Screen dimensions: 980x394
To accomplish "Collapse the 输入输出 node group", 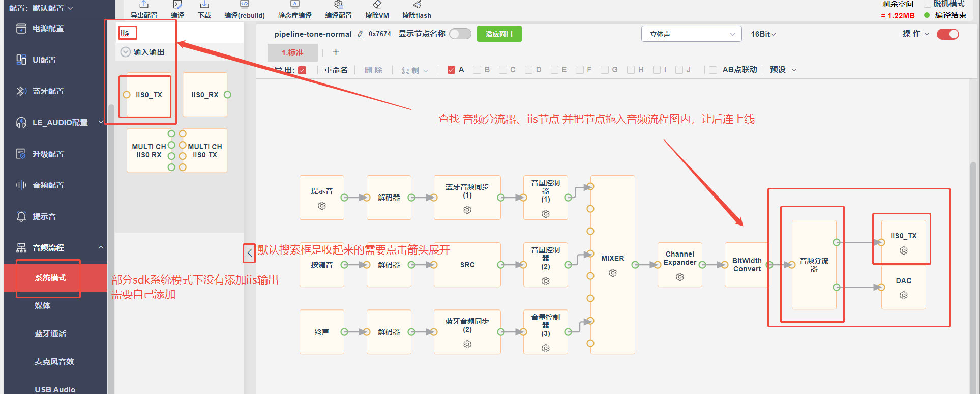I will pos(125,52).
